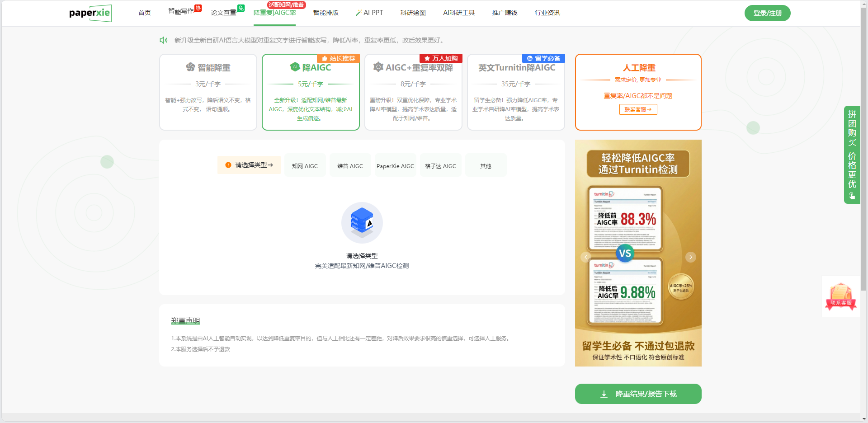Click the hand pointer icon on group-buy sidebar
This screenshot has height=423, width=868.
[852, 196]
